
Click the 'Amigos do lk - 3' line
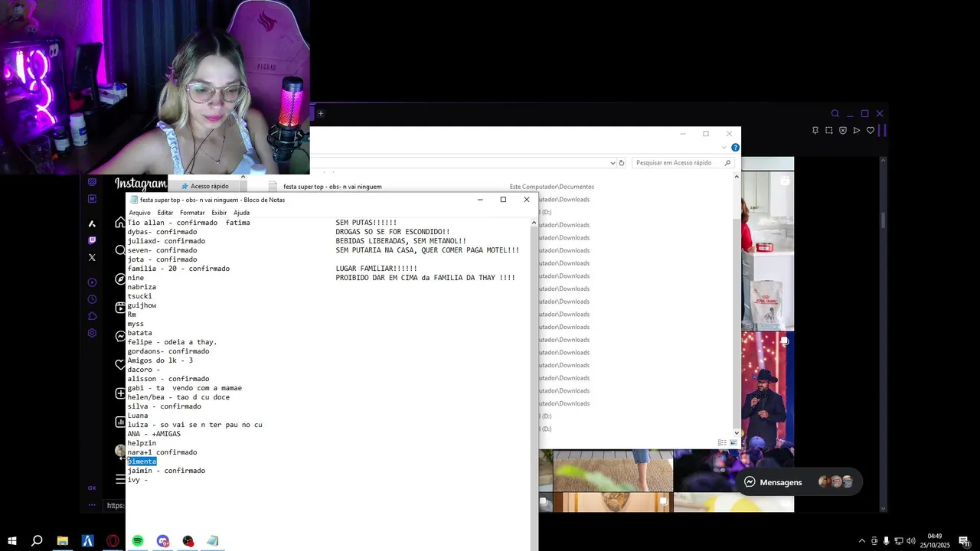tap(160, 360)
